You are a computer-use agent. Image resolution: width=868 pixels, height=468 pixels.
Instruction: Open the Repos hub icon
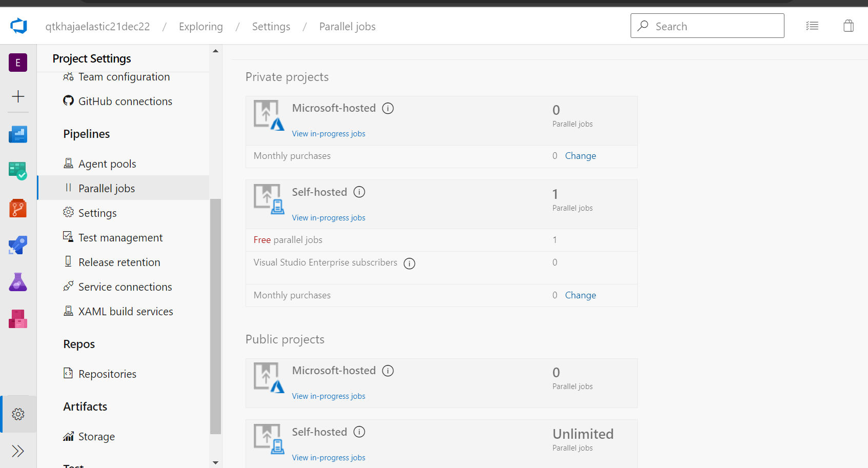point(18,208)
